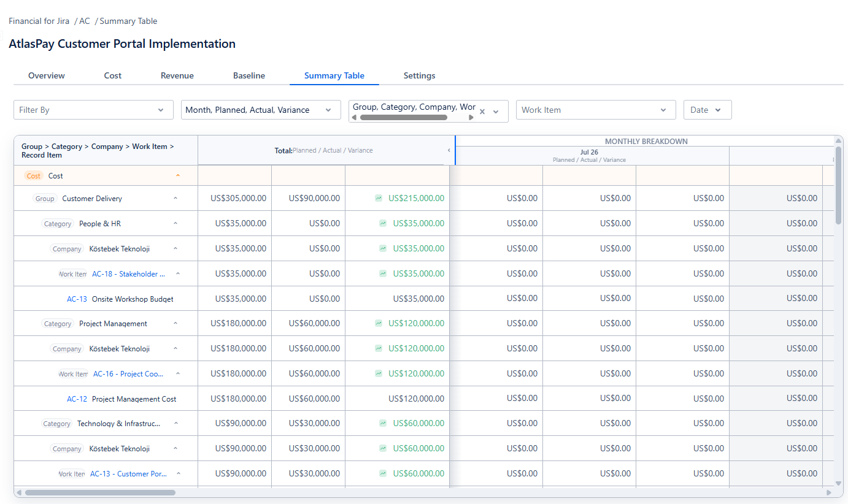Click the table's vertical scrollbar thumb
This screenshot has width=848, height=504.
coord(838,185)
